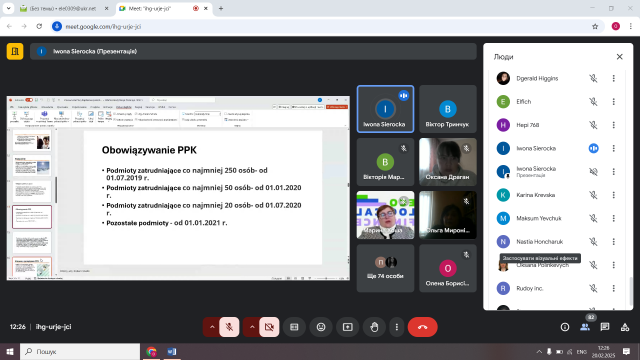
Task: Open more options for Dgerald Higgins
Action: [613, 78]
